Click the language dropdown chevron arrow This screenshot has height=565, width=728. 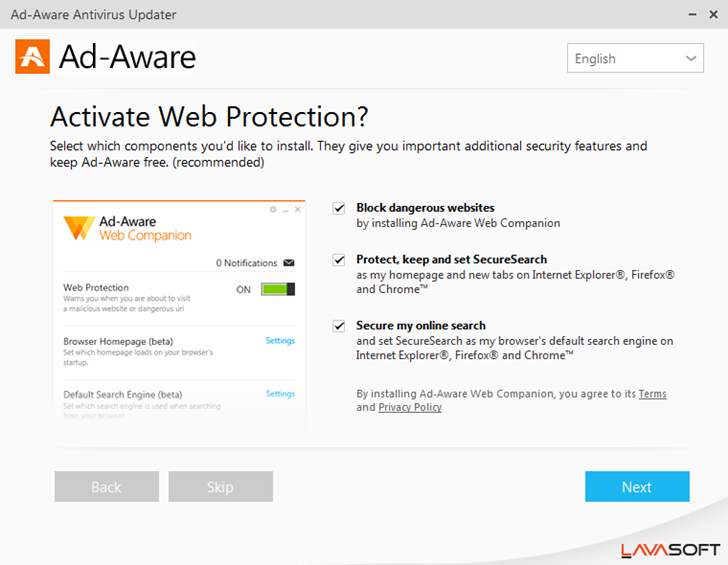tap(692, 59)
